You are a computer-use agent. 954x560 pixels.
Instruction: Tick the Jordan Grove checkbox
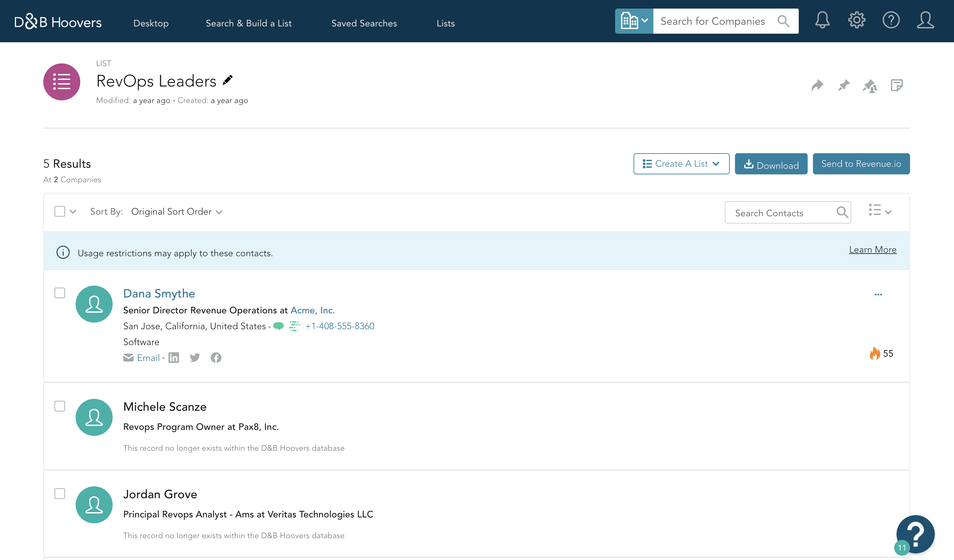point(60,493)
